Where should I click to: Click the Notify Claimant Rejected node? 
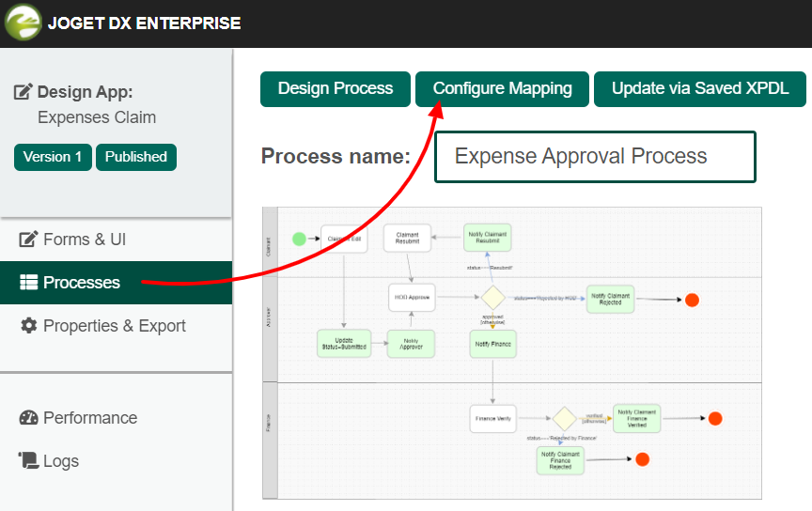click(x=610, y=300)
